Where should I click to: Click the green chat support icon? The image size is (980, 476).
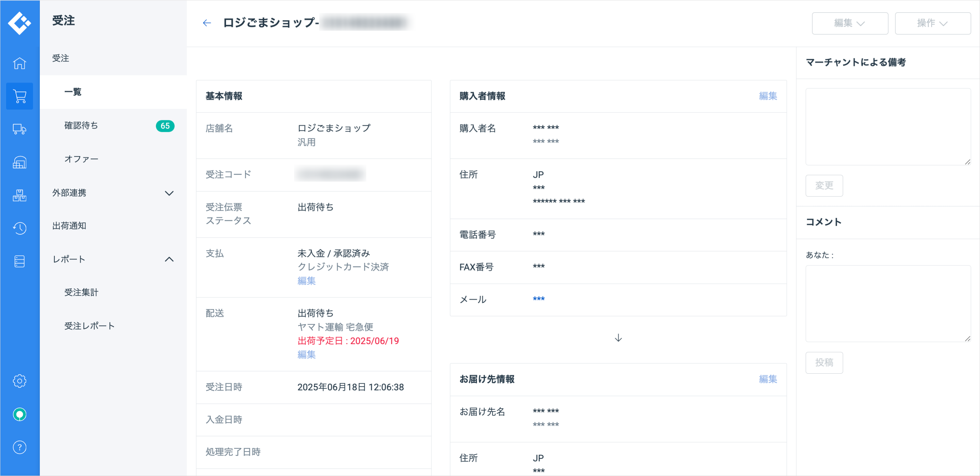point(19,414)
